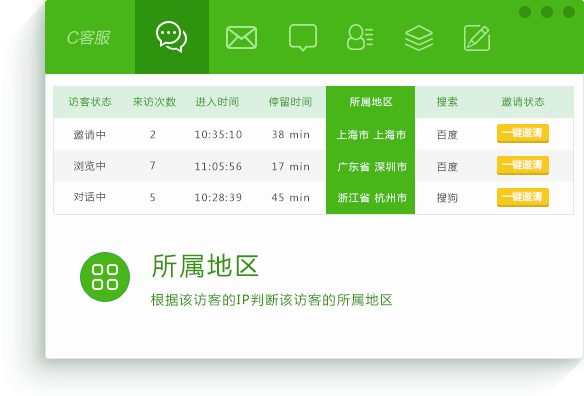Open the chat conversations icon tab
Viewport: 584px width, 396px height.
point(172,37)
